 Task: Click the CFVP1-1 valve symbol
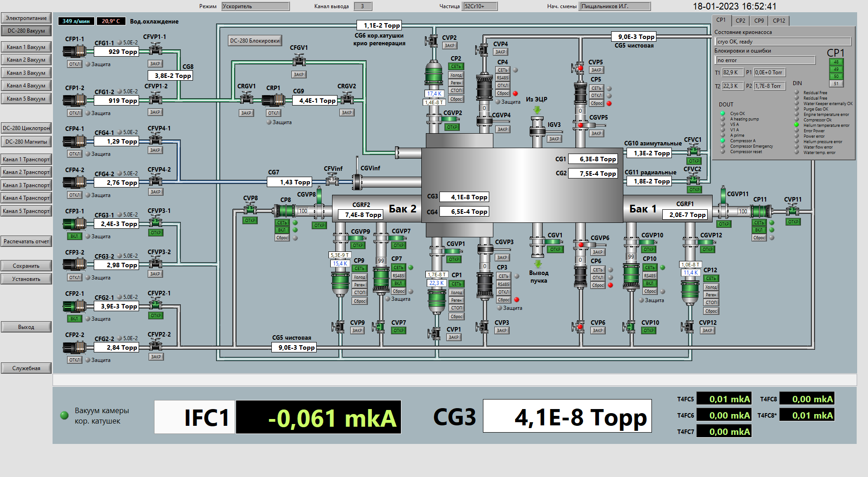pyautogui.click(x=155, y=49)
